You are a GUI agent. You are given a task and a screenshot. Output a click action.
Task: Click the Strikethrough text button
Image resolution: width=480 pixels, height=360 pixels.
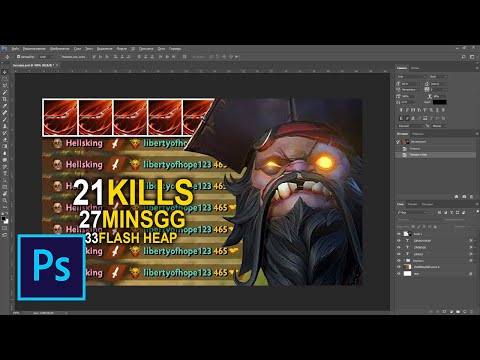(443, 110)
